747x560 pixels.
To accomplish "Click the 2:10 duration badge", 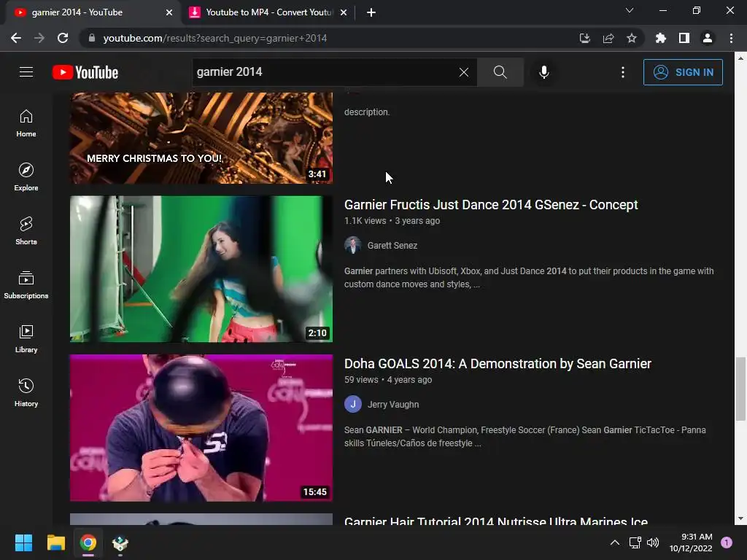I will click(317, 332).
